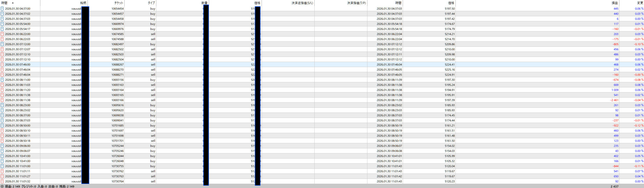Click the order icon for ticket 10669976
The image size is (644, 188).
2,29
